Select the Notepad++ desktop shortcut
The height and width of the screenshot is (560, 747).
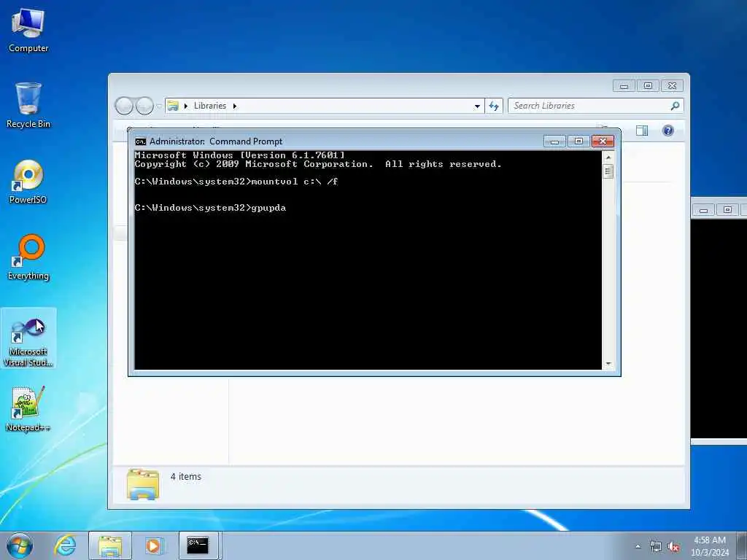(x=28, y=410)
